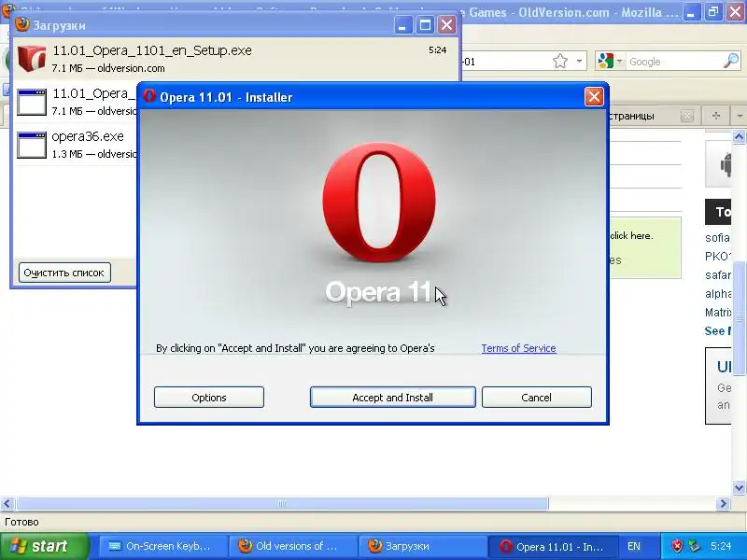The height and width of the screenshot is (560, 747).
Task: Open a new Firefox tab
Action: point(715,116)
